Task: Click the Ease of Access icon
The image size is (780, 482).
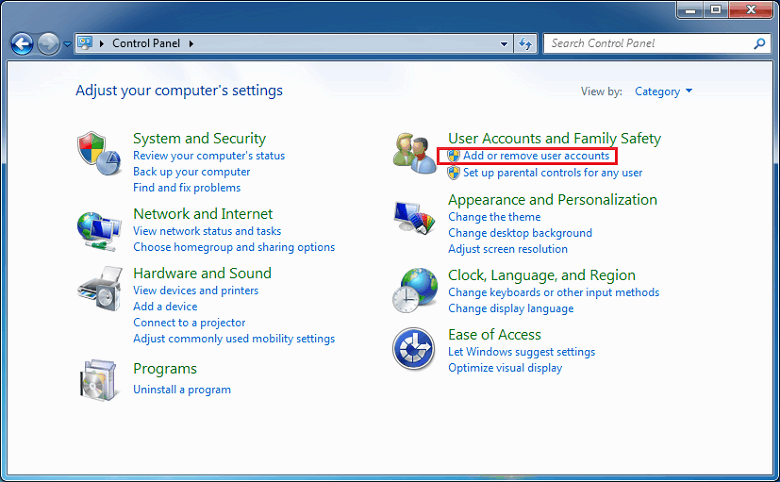Action: pyautogui.click(x=413, y=349)
